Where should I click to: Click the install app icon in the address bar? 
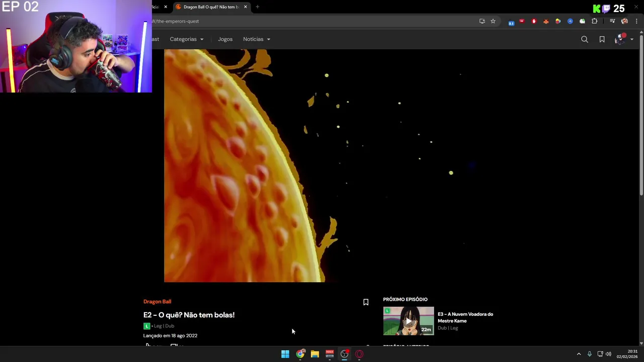tap(482, 21)
